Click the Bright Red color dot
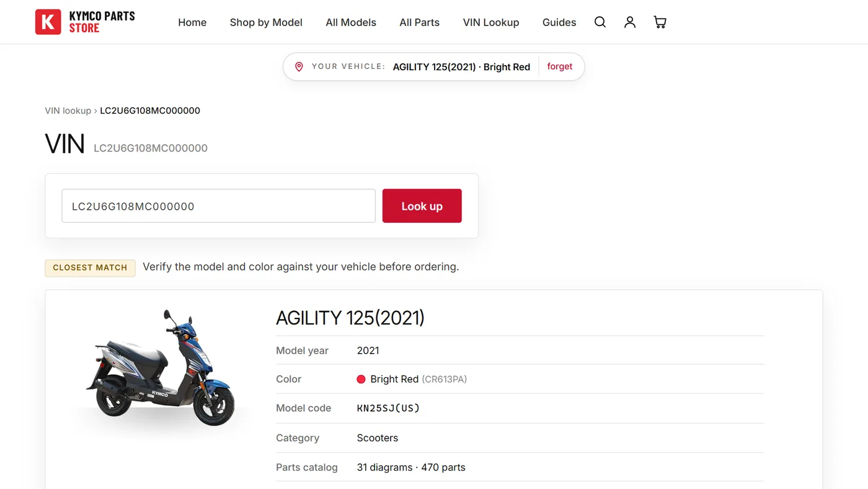 point(361,379)
